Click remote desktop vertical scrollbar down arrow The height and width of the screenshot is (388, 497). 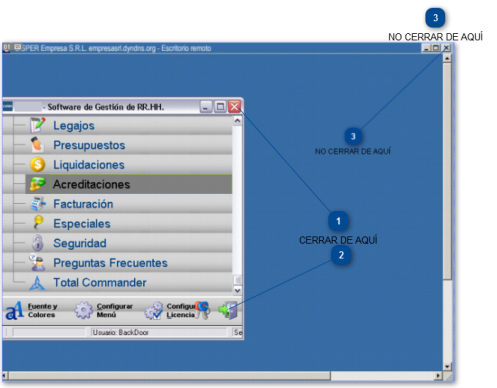(x=447, y=366)
